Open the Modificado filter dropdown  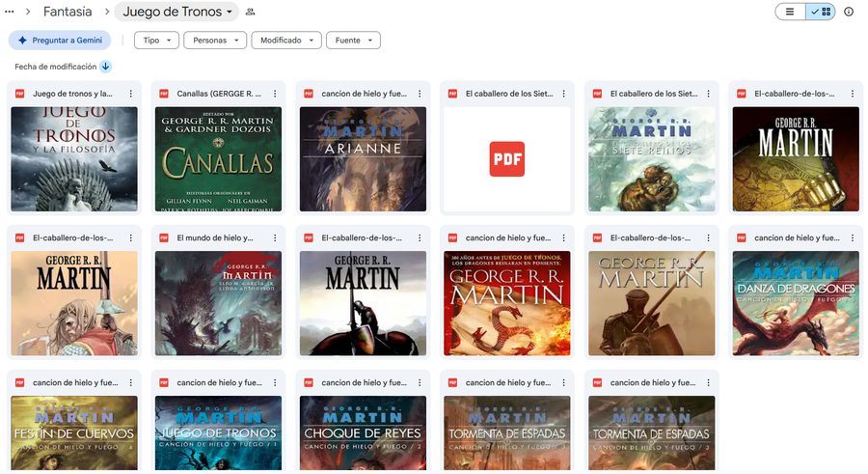(x=286, y=40)
